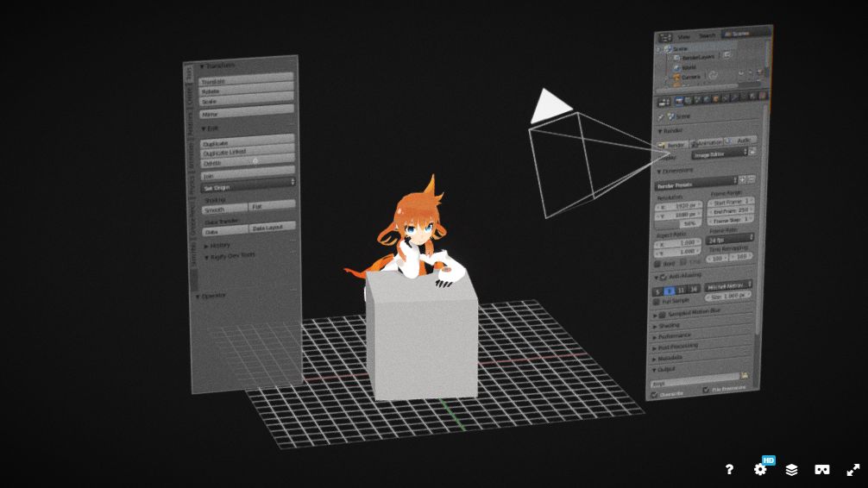This screenshot has height=488, width=868.
Task: Toggle the Full Sample checkbox
Action: [x=657, y=302]
